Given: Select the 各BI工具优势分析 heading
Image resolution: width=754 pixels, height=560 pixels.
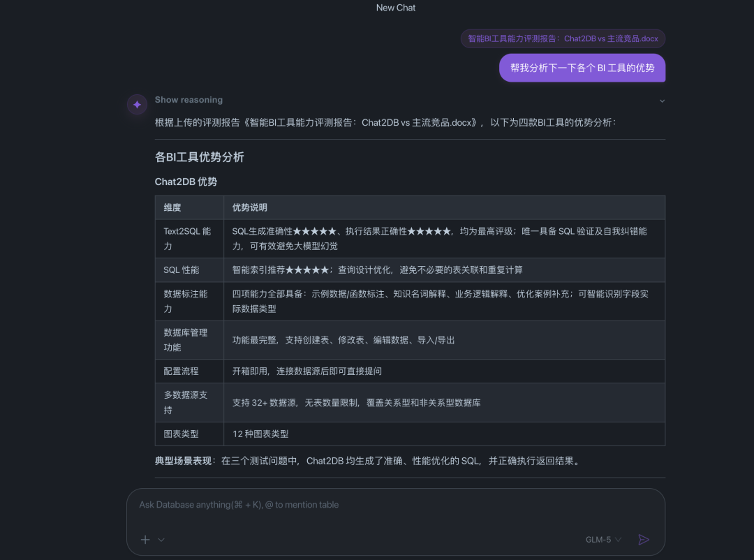Looking at the screenshot, I should [199, 157].
